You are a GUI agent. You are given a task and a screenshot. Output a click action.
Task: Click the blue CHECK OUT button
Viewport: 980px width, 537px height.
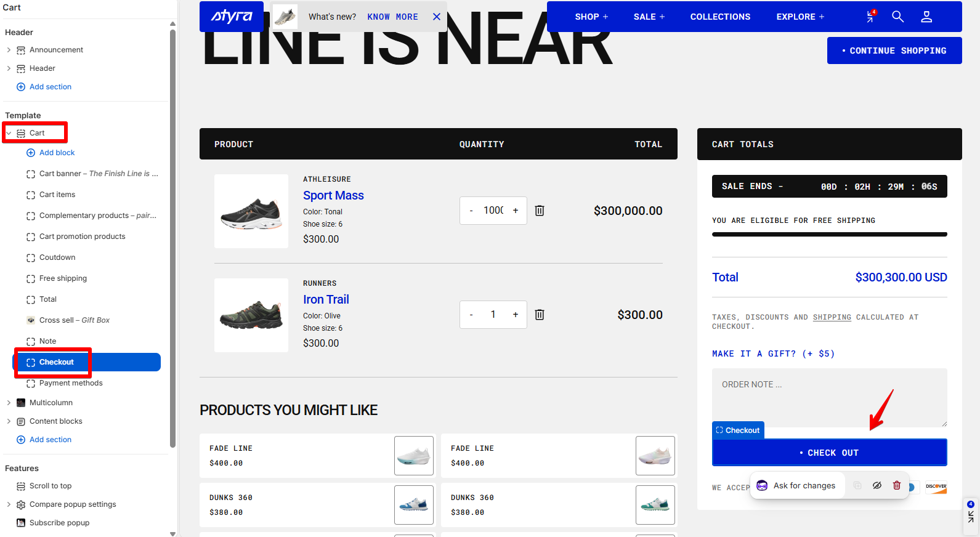(829, 453)
